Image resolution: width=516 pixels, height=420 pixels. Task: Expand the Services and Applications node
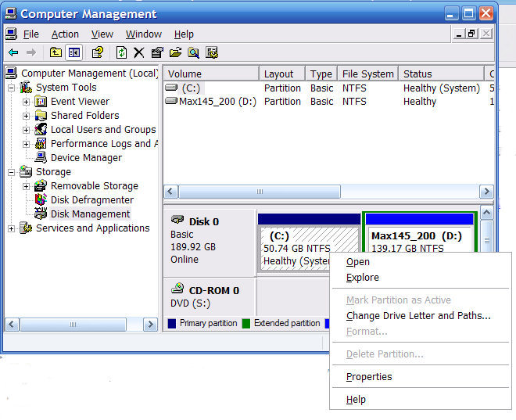click(x=12, y=228)
